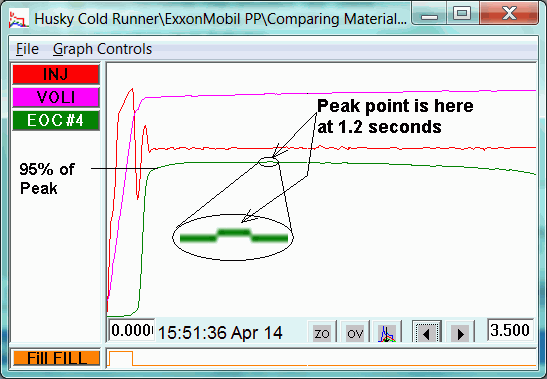Viewport: 547px width, 379px height.
Task: Click the 3.500 end time field
Action: click(510, 330)
